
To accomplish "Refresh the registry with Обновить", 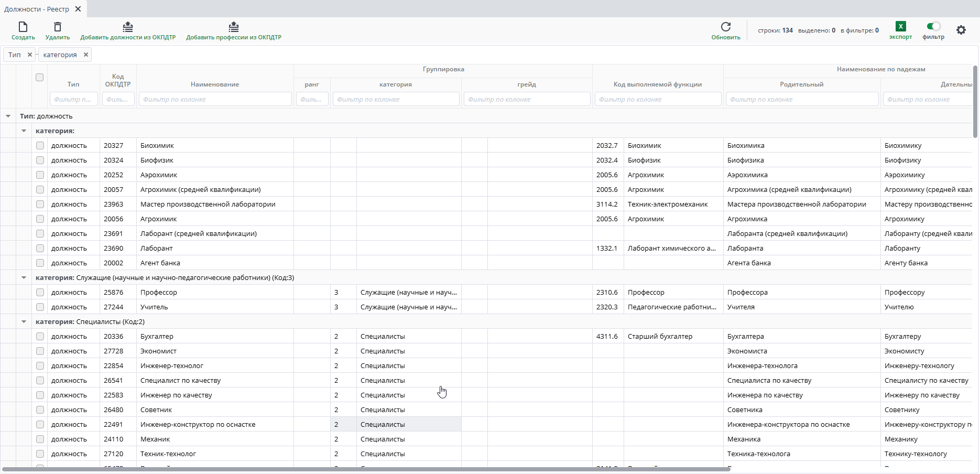I will point(726,27).
